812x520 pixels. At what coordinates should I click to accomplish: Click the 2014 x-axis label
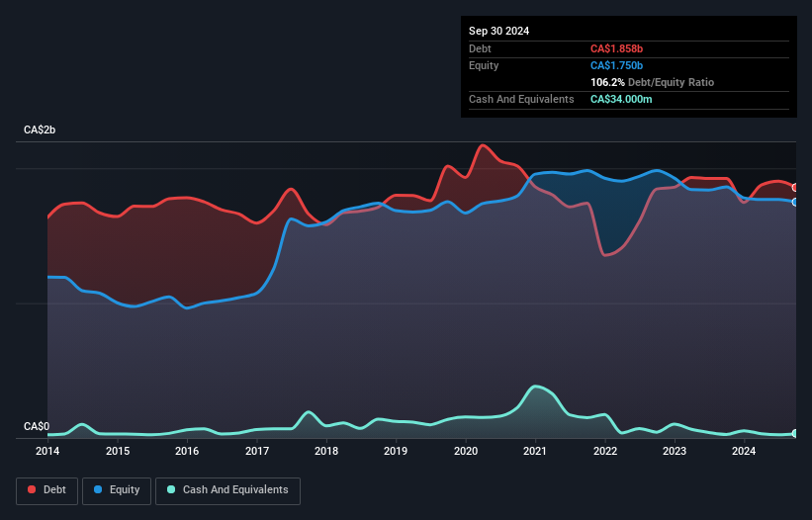coord(47,451)
